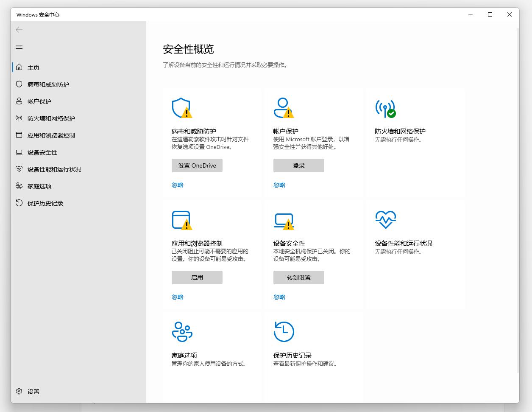532x412 pixels.
Task: Click the 设备安全性 monitor warning icon
Action: (283, 220)
